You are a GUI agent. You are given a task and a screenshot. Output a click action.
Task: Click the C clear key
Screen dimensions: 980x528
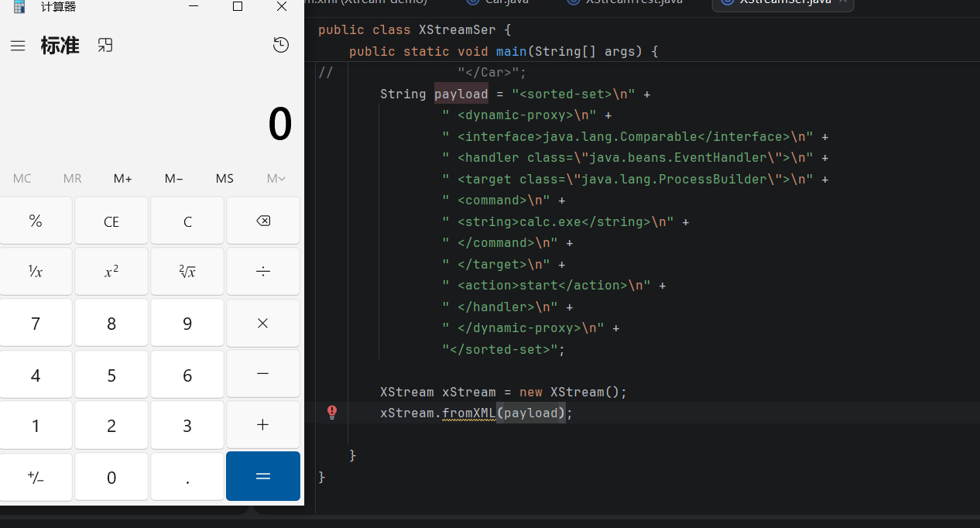coord(187,221)
